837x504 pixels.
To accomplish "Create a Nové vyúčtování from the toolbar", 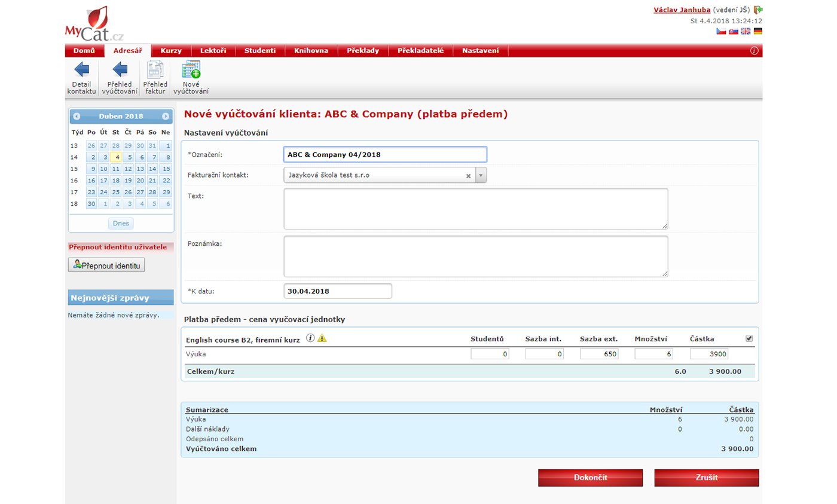I will [x=191, y=78].
